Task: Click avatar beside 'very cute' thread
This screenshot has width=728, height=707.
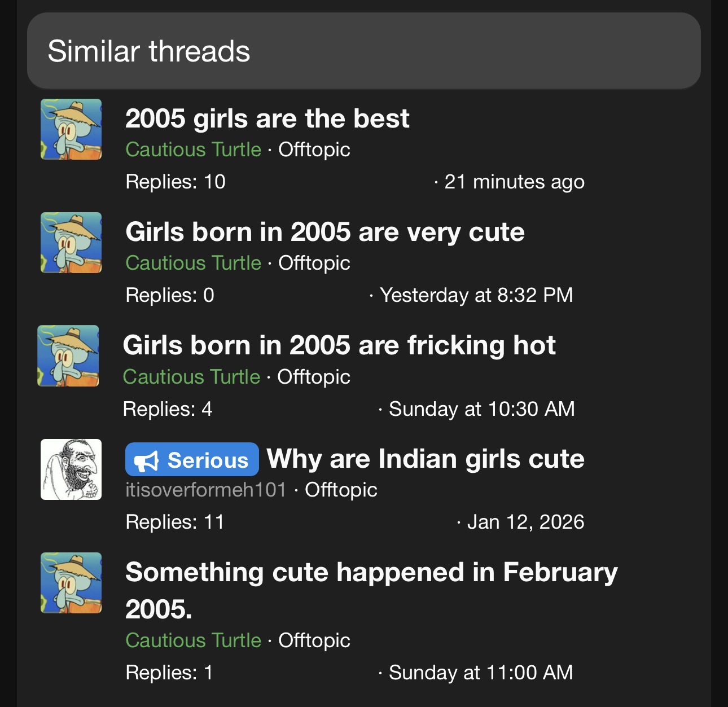Action: pyautogui.click(x=71, y=243)
